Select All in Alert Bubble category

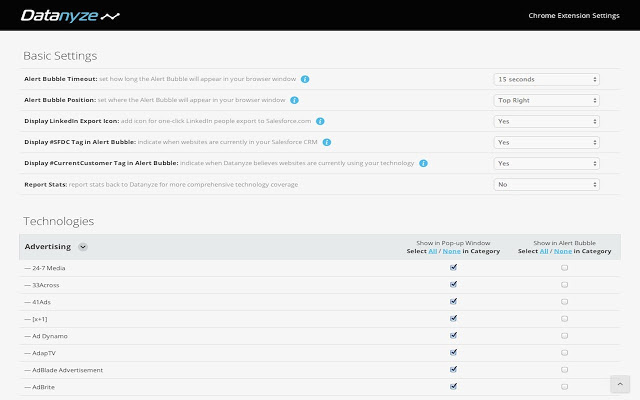tap(544, 251)
